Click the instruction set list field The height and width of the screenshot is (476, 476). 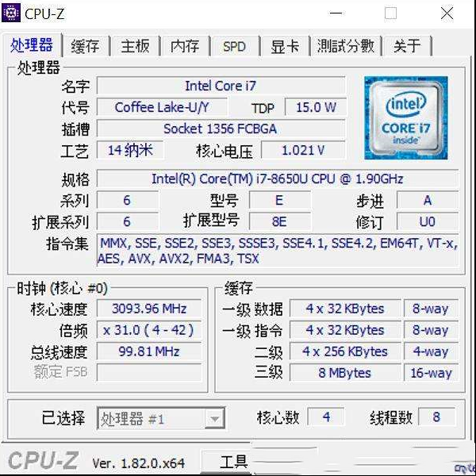coord(278,251)
